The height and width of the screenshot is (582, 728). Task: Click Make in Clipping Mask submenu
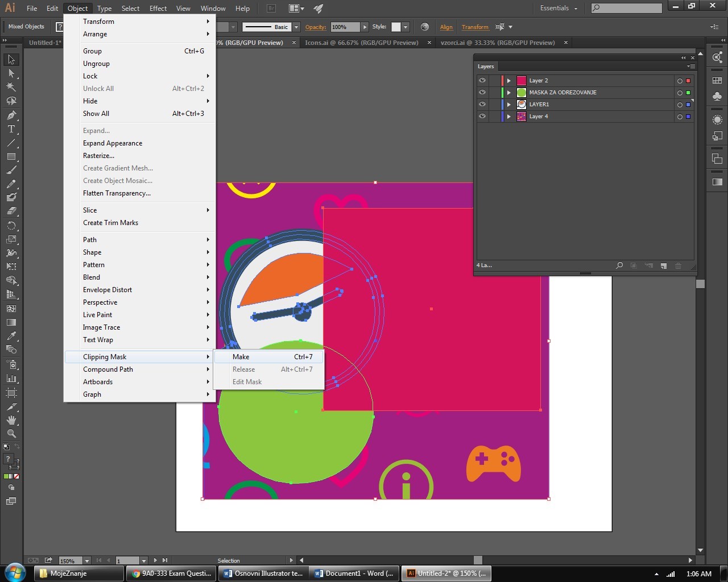241,357
